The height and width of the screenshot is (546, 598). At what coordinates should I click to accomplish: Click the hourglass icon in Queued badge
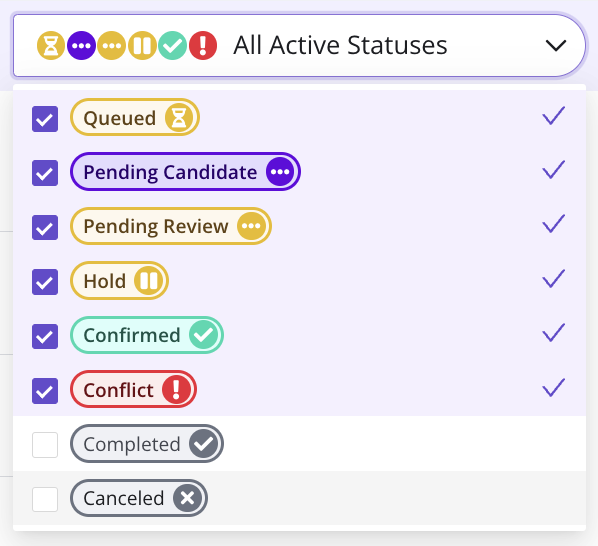pos(179,118)
